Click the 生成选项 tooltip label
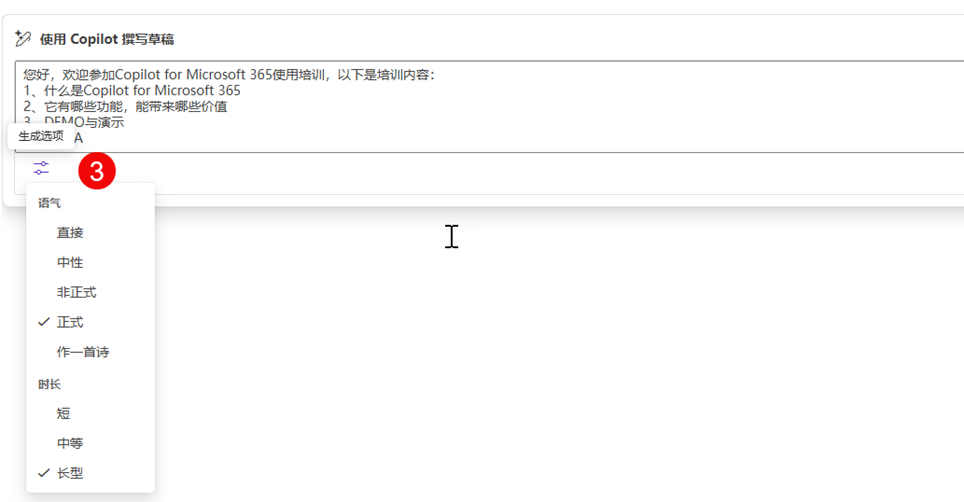This screenshot has height=502, width=964. coord(41,136)
